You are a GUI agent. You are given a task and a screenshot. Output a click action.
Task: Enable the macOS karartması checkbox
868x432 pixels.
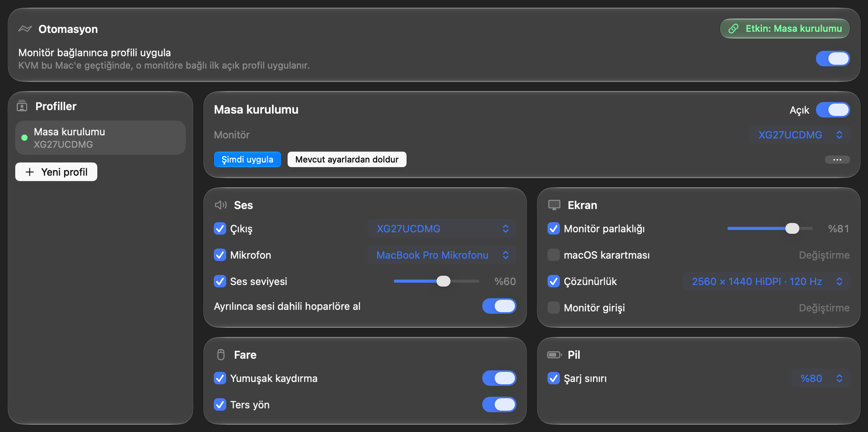pyautogui.click(x=554, y=255)
